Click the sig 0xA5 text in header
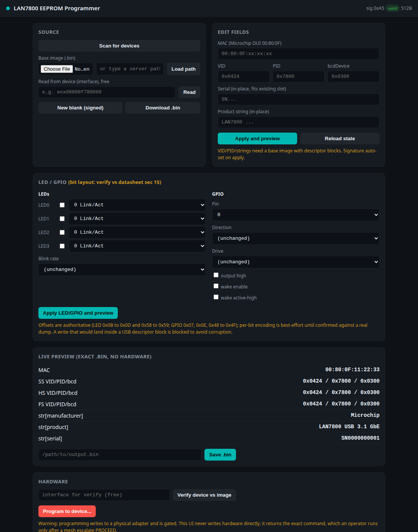The width and height of the screenshot is (418, 532). (375, 8)
